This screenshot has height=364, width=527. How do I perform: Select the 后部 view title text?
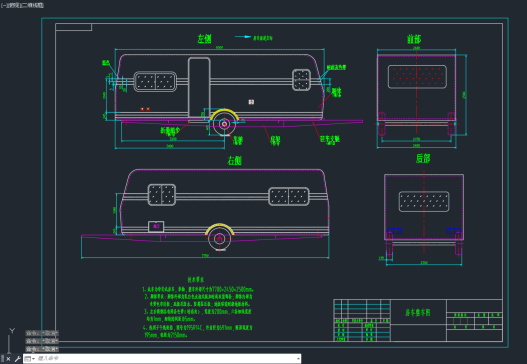pos(423,158)
